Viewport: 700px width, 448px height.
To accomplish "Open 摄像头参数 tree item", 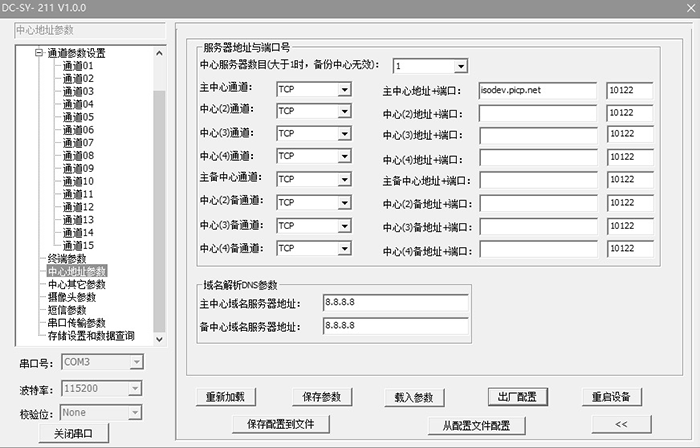I will [x=72, y=297].
